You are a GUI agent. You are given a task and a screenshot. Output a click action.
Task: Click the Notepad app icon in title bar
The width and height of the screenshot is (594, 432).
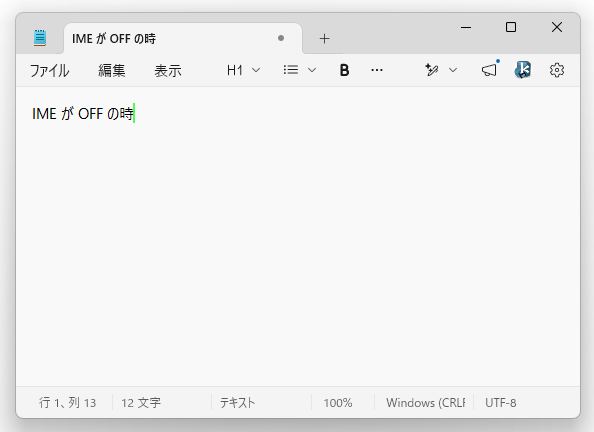pyautogui.click(x=40, y=38)
